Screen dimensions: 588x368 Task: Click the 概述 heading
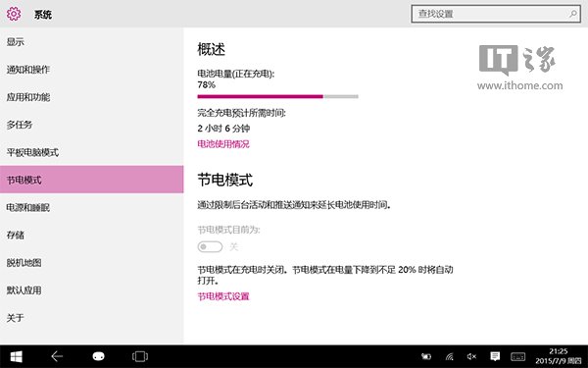pyautogui.click(x=211, y=49)
